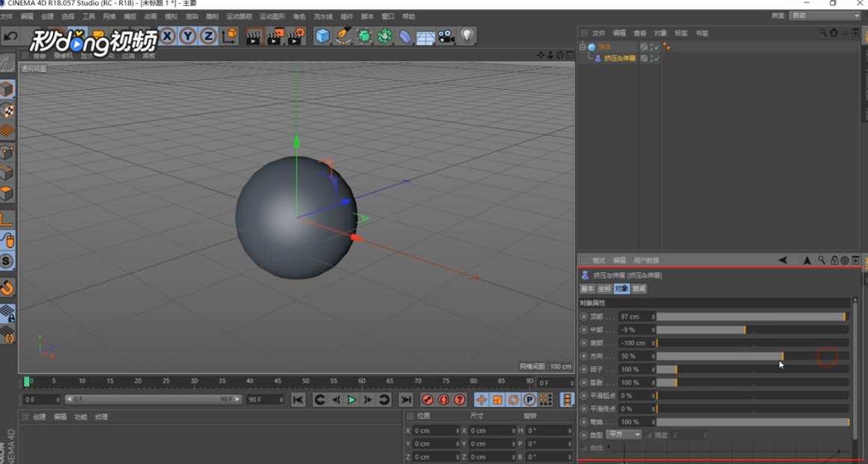Click the 顶部 slider bar

click(752, 317)
